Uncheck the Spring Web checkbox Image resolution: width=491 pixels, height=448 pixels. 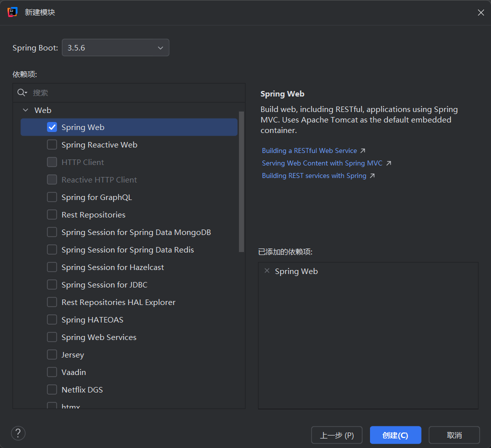tap(52, 127)
